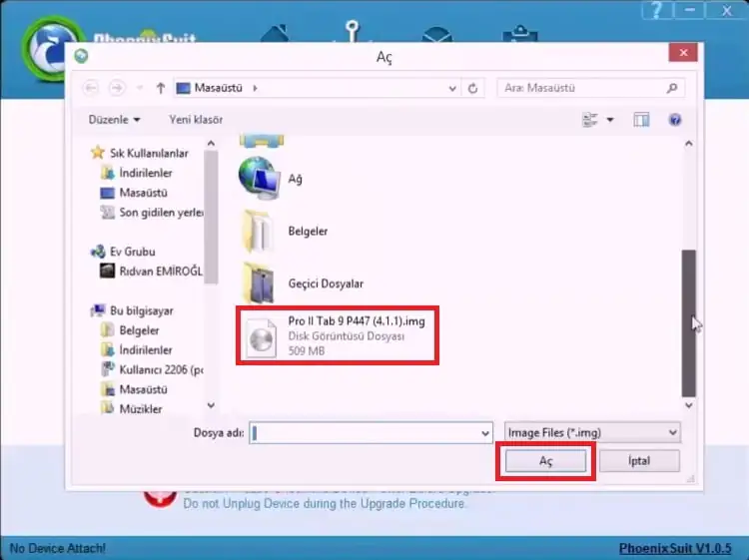The height and width of the screenshot is (560, 749).
Task: Open Son gidilen yerler
Action: point(153,213)
